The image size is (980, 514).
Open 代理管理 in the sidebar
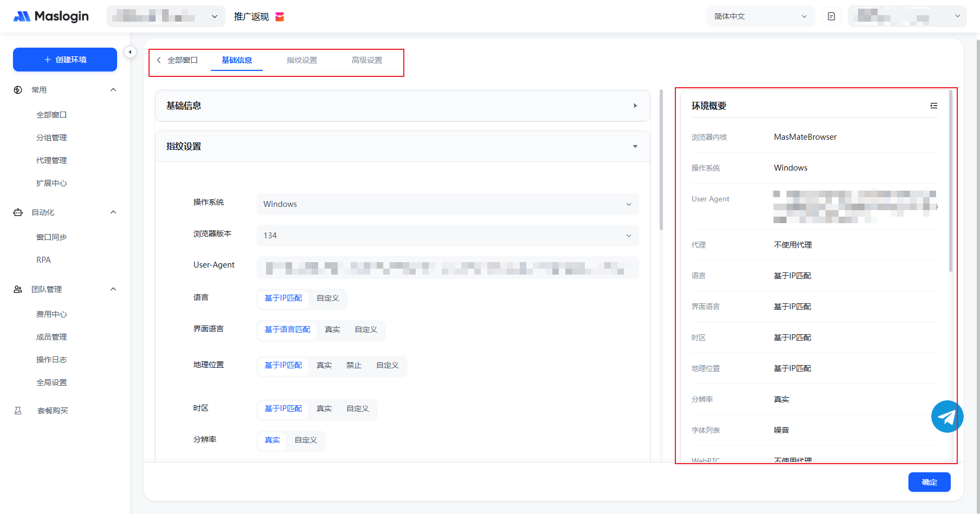[51, 160]
